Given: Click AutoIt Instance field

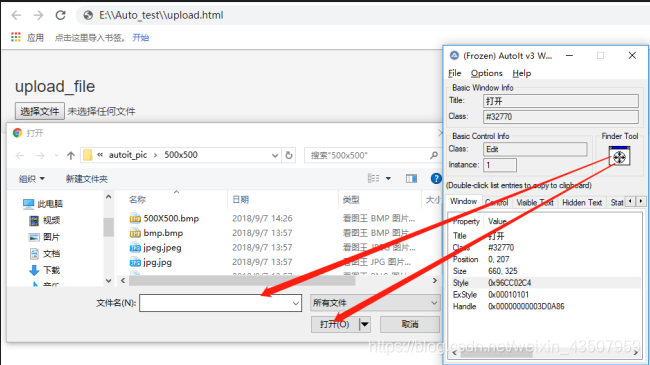Looking at the screenshot, I should click(x=500, y=165).
